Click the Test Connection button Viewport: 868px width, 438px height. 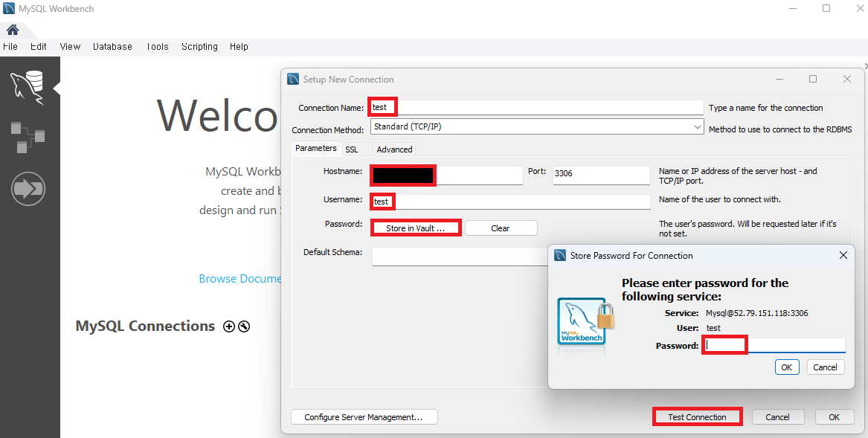pos(697,417)
